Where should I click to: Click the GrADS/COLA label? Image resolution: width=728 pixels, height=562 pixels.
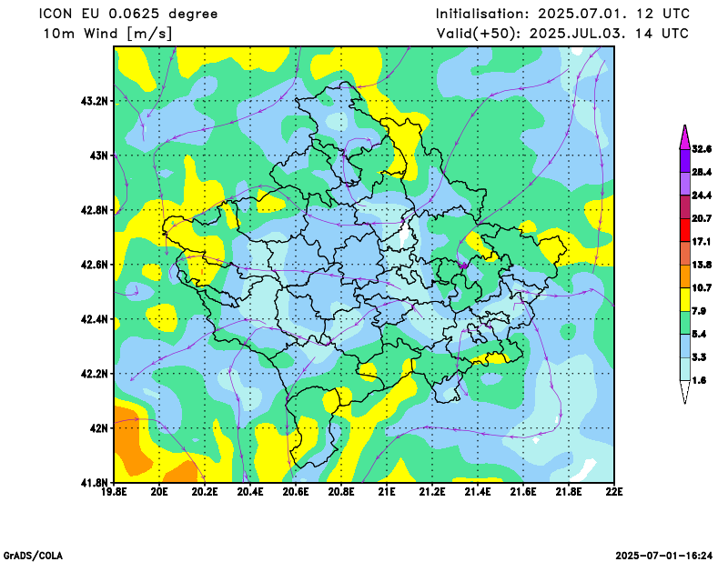coord(33,556)
